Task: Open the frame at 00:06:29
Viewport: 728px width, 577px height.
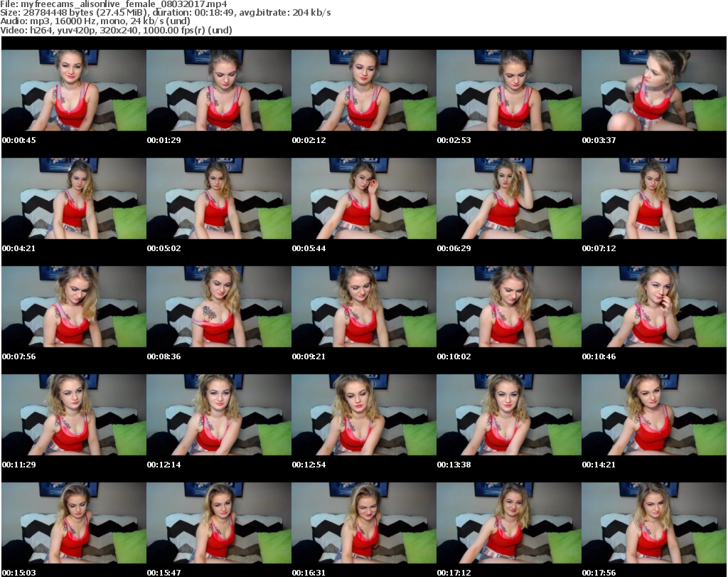Action: coord(508,198)
